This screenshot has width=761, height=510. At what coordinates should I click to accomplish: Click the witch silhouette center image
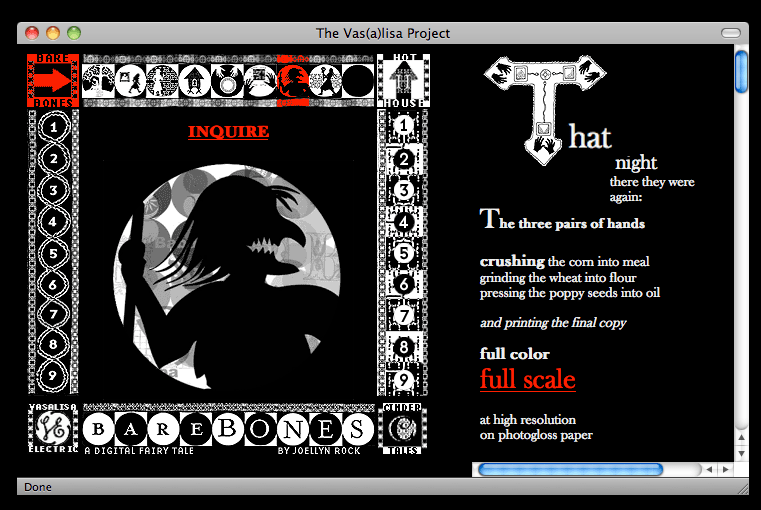click(x=225, y=278)
